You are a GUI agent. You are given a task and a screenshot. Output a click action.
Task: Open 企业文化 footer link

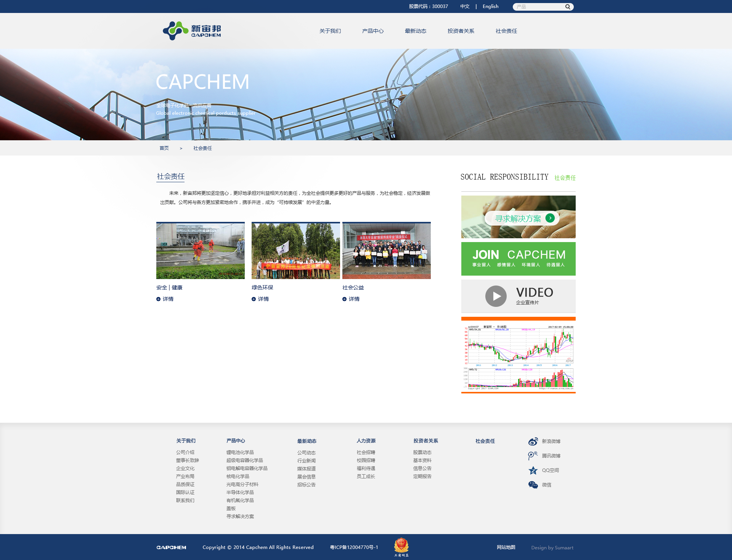185,469
